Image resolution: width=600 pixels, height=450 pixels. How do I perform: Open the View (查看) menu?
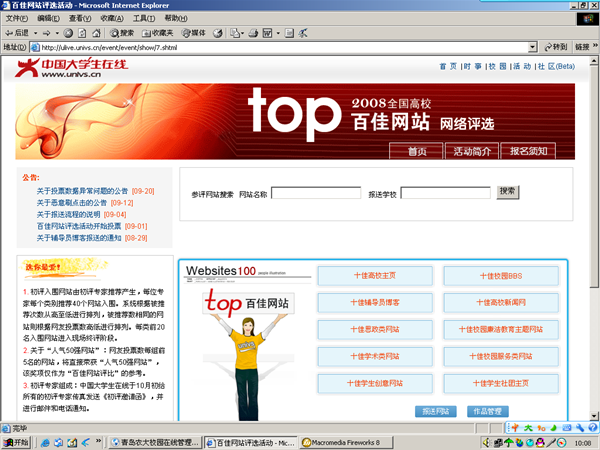click(x=80, y=18)
